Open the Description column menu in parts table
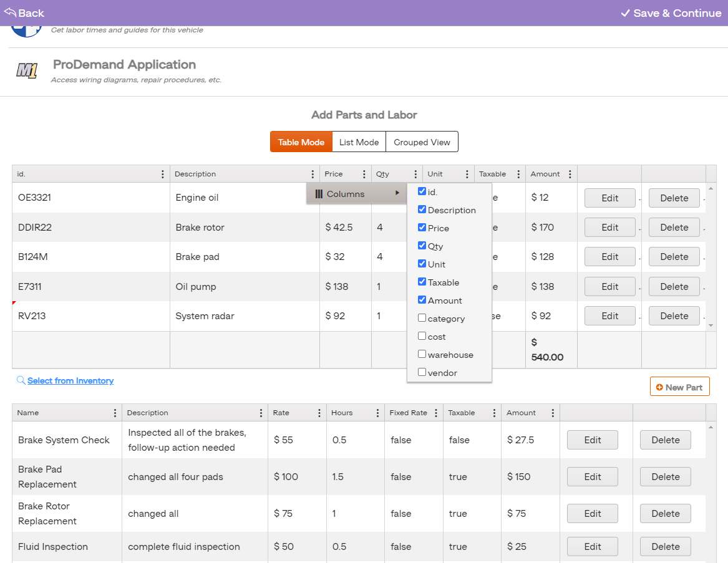The width and height of the screenshot is (728, 563). (x=313, y=175)
